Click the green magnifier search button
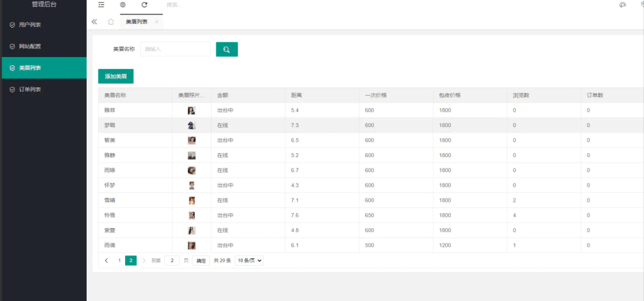This screenshot has height=301, width=644. pos(226,49)
